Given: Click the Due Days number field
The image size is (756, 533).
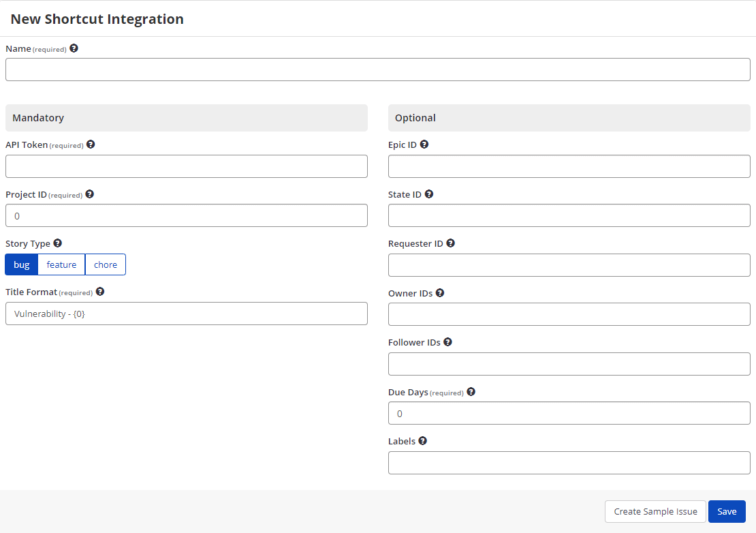Looking at the screenshot, I should click(569, 413).
